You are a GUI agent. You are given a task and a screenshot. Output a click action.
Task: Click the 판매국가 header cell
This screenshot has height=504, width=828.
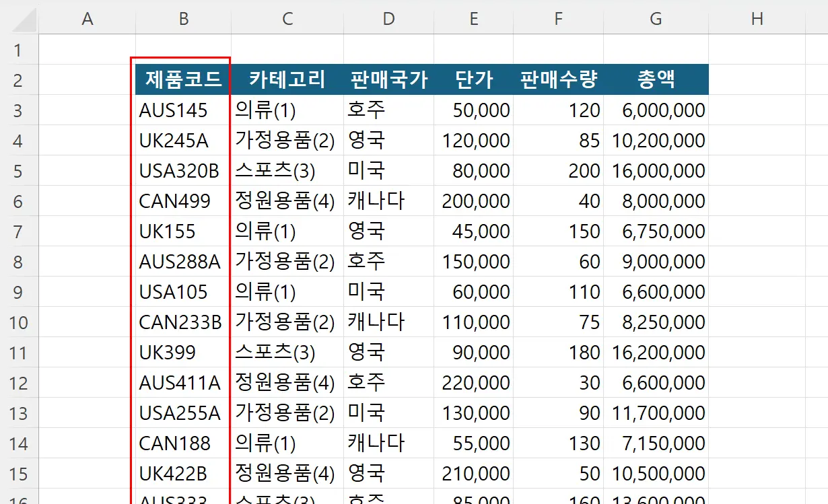click(x=388, y=79)
